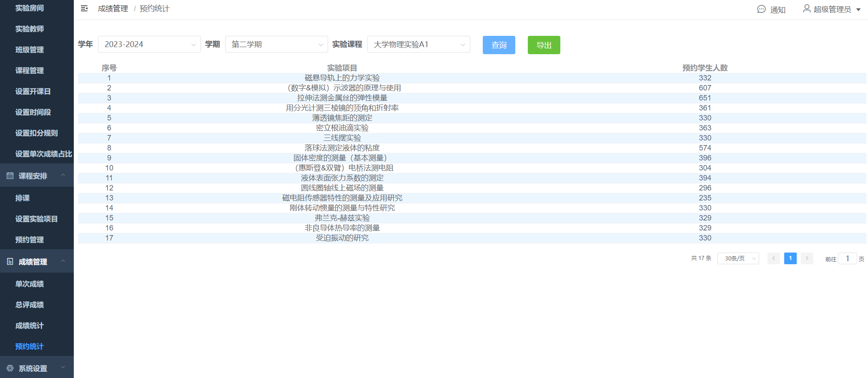
Task: Select row 受迫振动的研究
Action: coord(472,238)
